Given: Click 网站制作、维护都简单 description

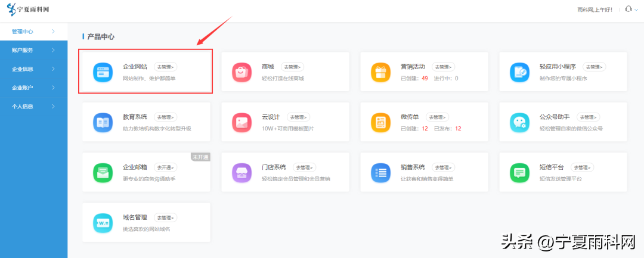Looking at the screenshot, I should click(x=149, y=78).
